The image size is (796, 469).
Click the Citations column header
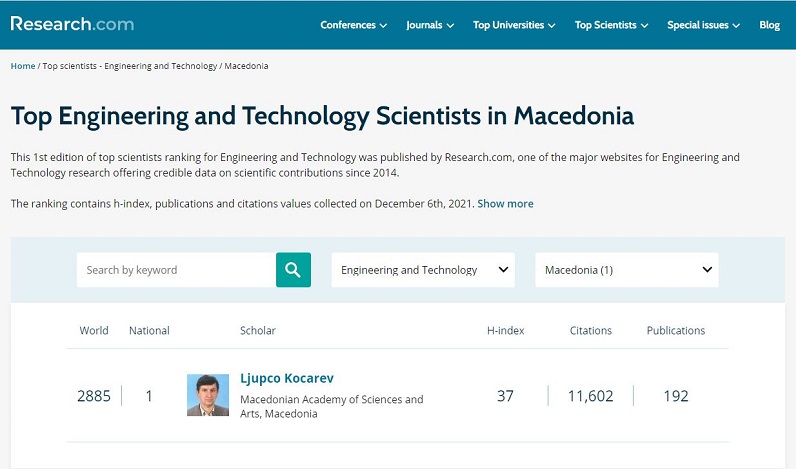pyautogui.click(x=590, y=331)
